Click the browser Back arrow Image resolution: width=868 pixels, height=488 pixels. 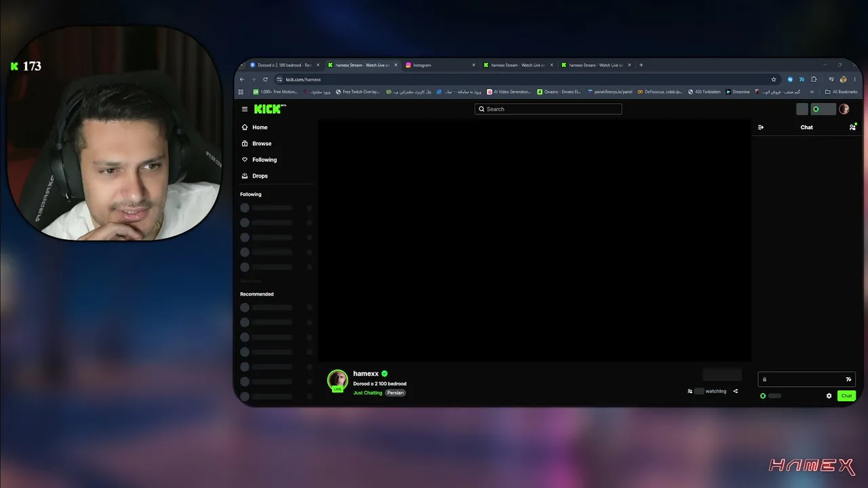[242, 79]
